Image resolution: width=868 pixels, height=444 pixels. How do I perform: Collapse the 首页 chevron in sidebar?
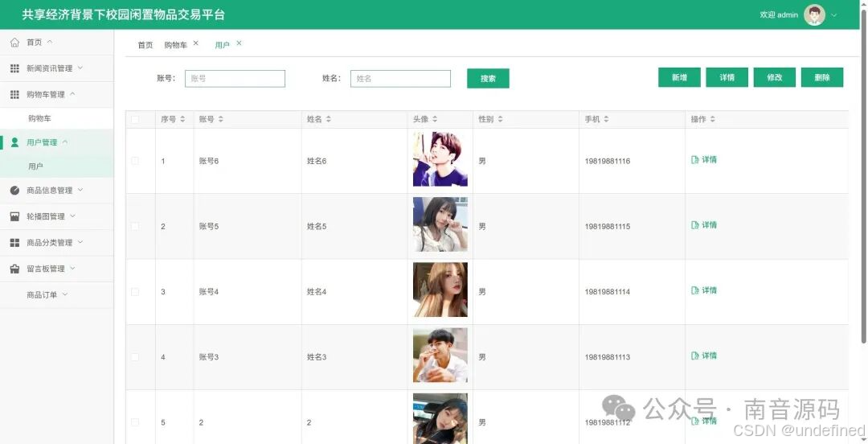[x=49, y=42]
